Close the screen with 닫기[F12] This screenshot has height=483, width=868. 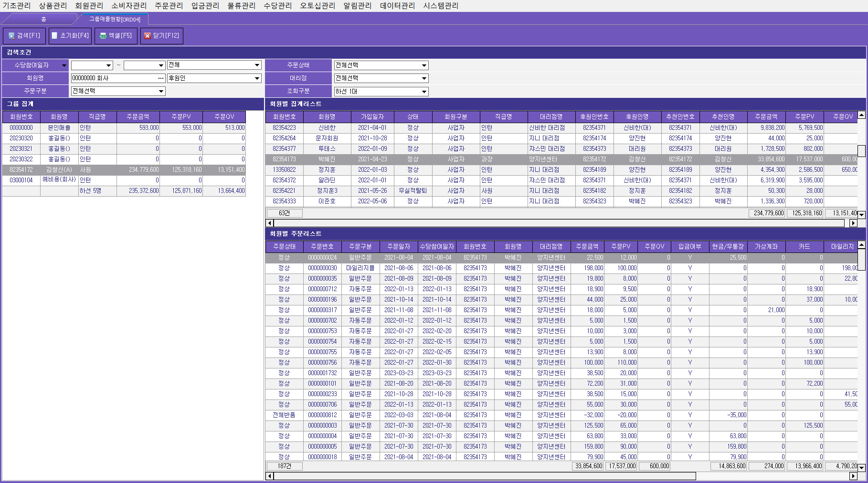pyautogui.click(x=162, y=36)
